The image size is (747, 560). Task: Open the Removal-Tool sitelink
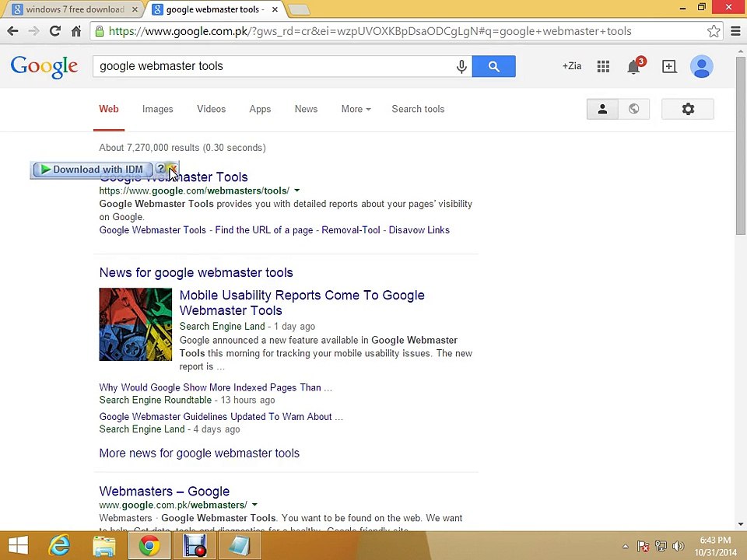click(351, 230)
